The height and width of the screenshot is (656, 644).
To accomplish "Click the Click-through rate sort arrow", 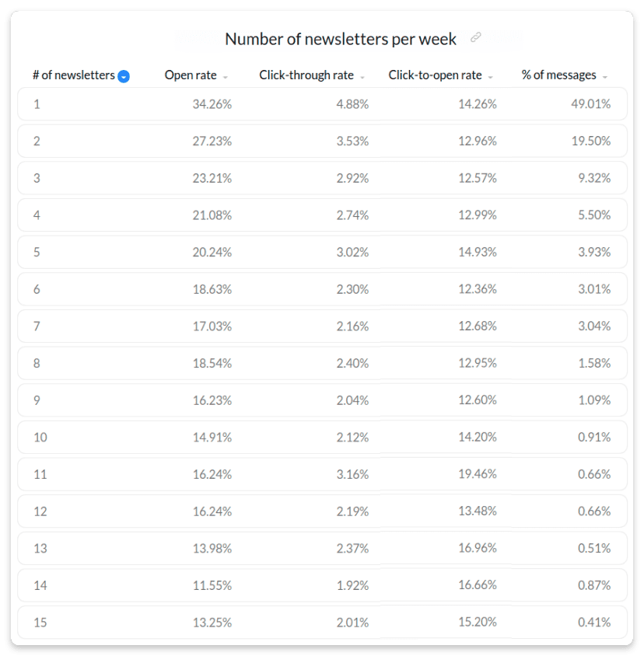I will point(362,77).
